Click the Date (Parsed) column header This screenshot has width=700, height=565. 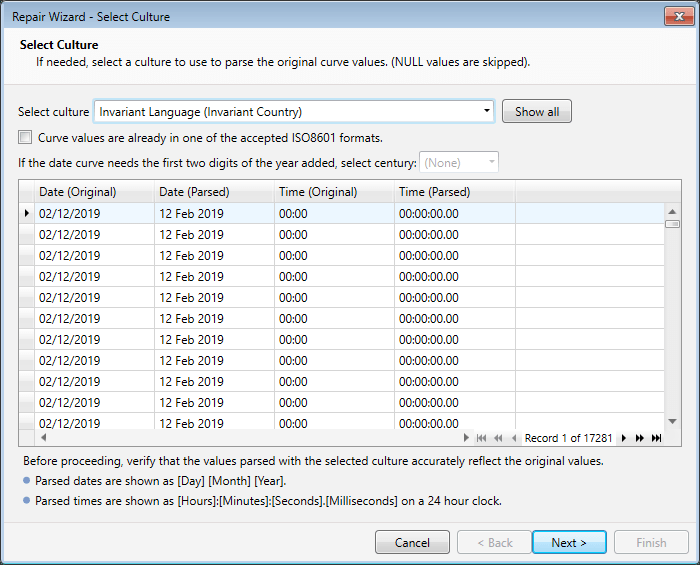pos(214,192)
